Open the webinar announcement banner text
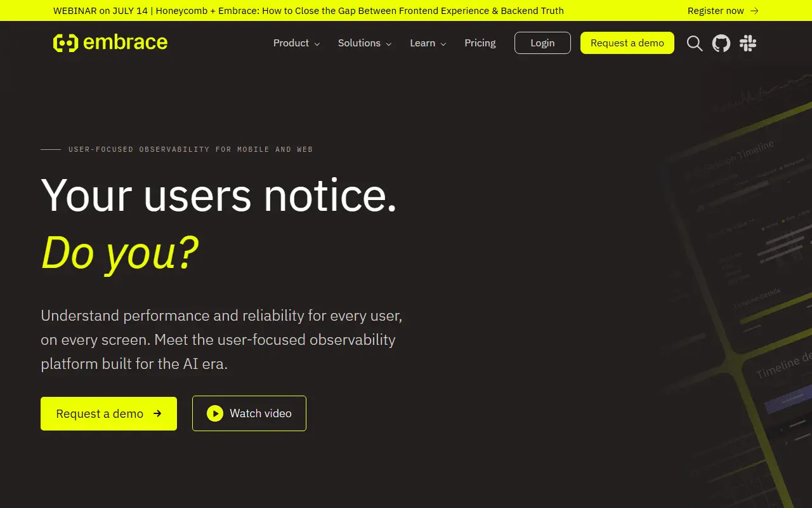The width and height of the screenshot is (812, 508). [308, 11]
